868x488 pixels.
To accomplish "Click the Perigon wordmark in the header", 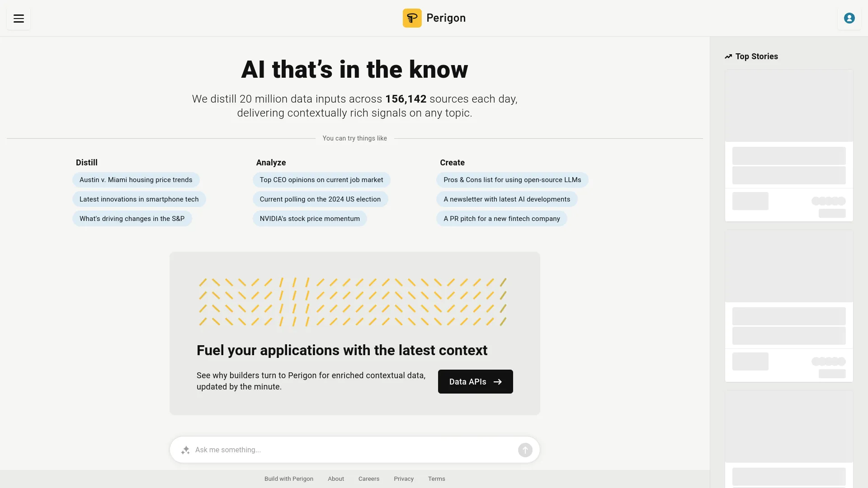I will click(x=446, y=18).
